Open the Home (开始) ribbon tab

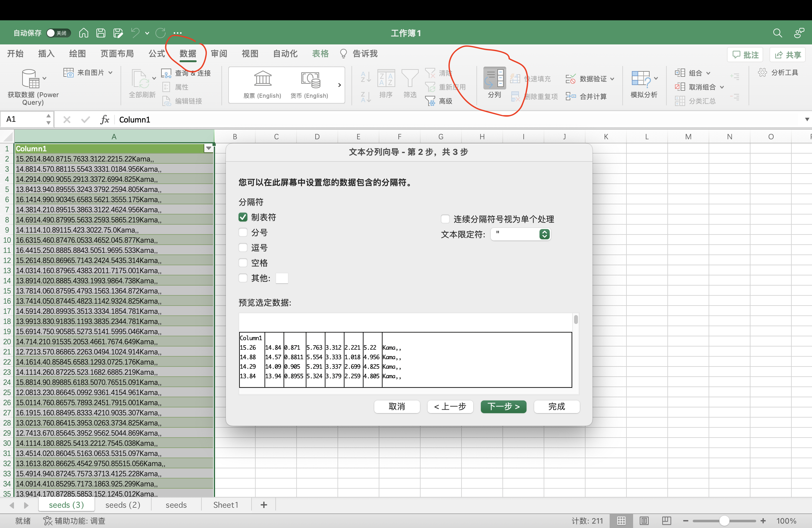15,54
